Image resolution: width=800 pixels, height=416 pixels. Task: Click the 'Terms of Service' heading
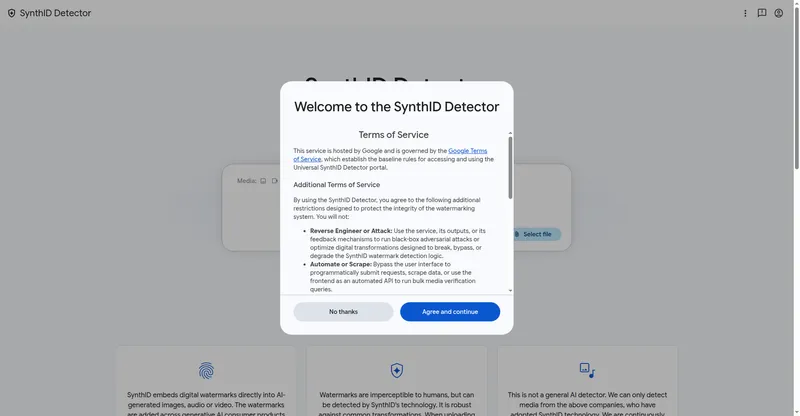(x=393, y=135)
